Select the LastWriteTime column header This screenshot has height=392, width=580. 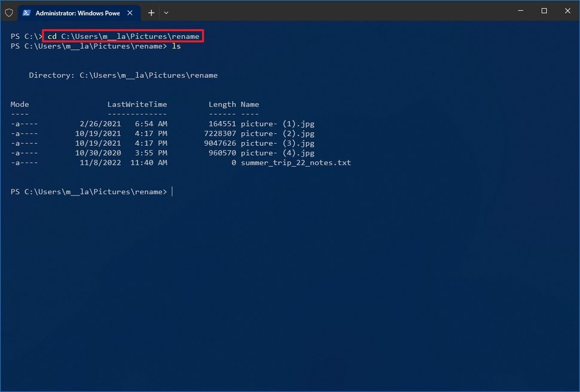136,104
